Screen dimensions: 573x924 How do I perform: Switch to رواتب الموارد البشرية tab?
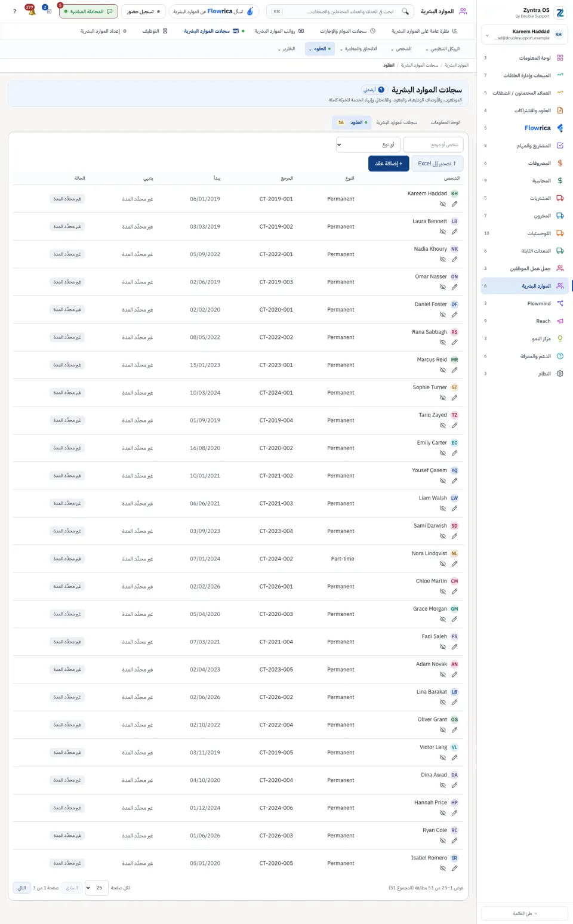pyautogui.click(x=279, y=31)
